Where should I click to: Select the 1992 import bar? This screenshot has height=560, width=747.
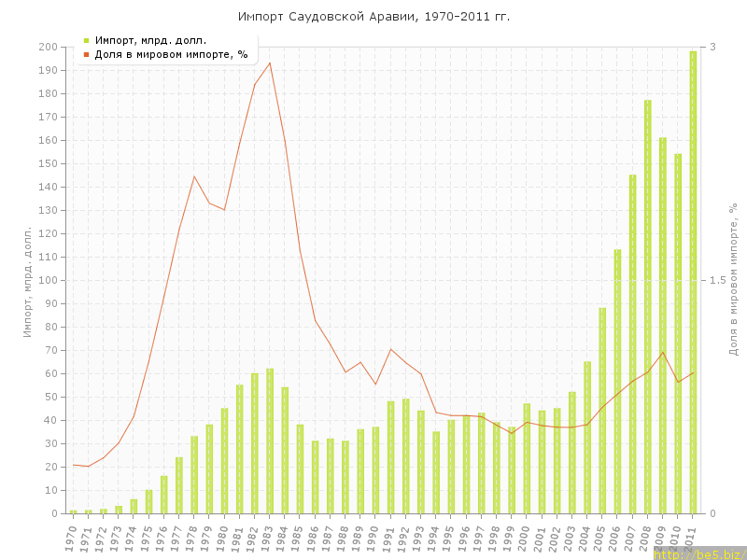point(405,455)
